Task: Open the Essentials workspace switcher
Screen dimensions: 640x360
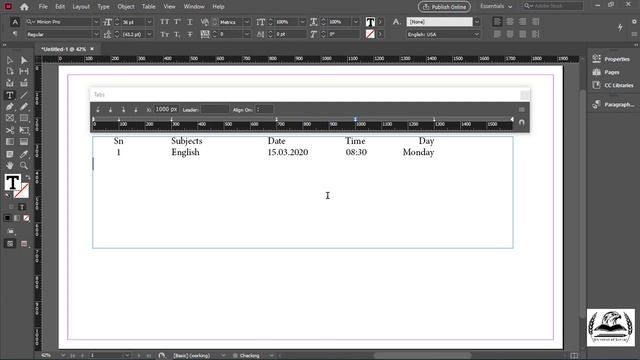Action: point(496,6)
